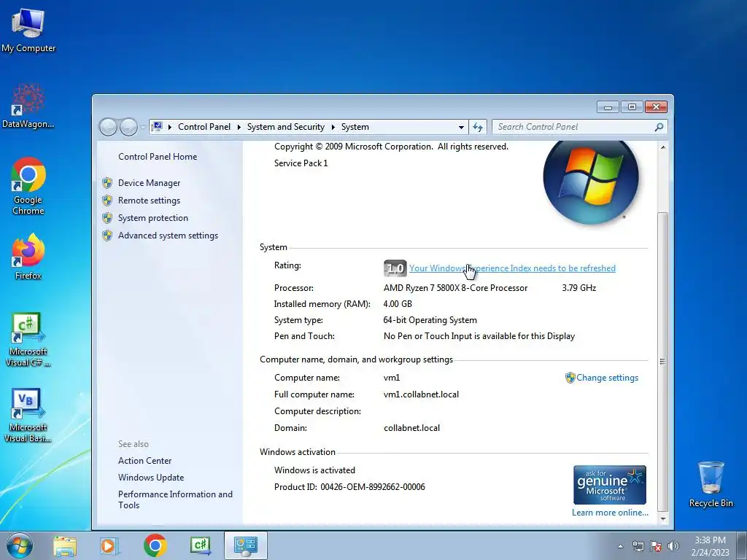Click collabnet.local domain value
This screenshot has width=747, height=560.
coord(411,428)
